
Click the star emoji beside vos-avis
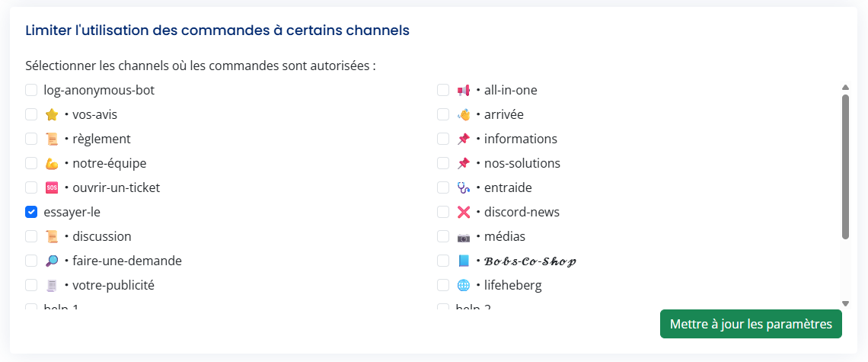click(x=52, y=114)
